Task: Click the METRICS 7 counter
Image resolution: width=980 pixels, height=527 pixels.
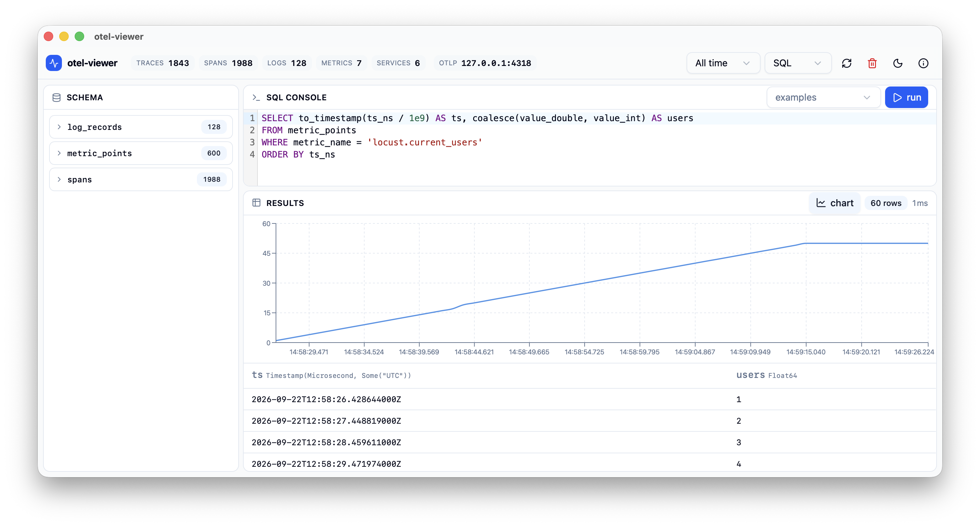Action: tap(341, 63)
